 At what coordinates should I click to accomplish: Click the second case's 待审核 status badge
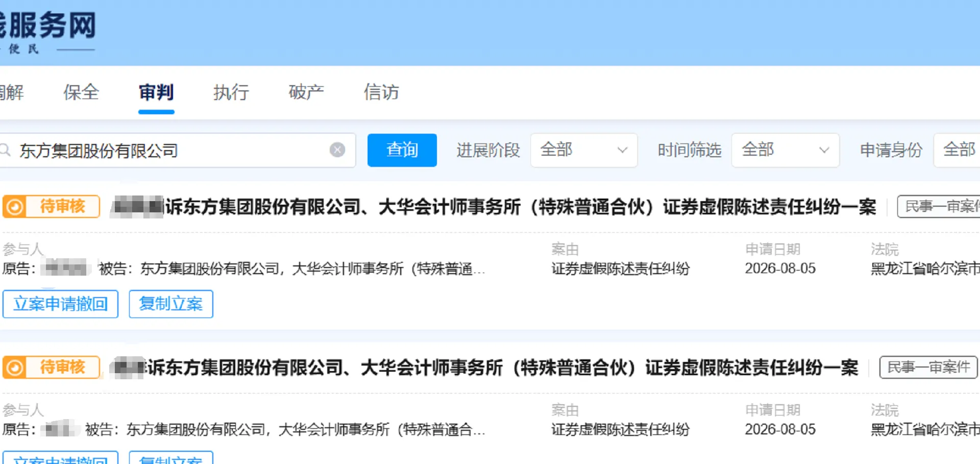tap(51, 368)
